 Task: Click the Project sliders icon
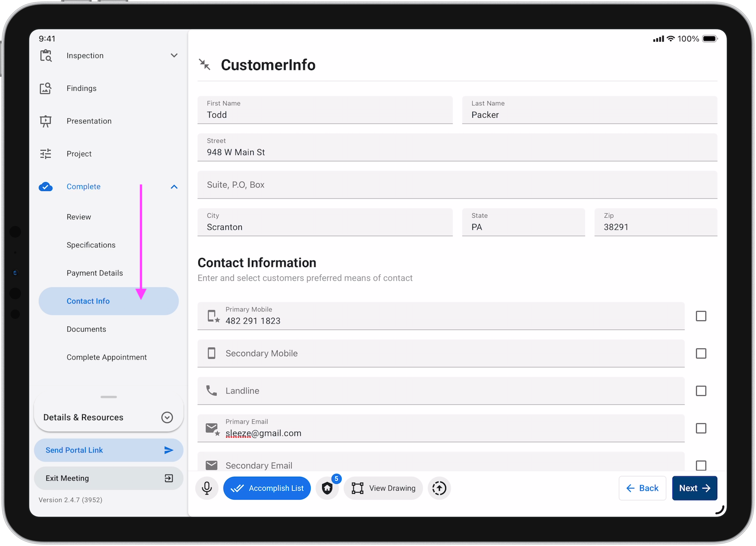[x=46, y=154]
